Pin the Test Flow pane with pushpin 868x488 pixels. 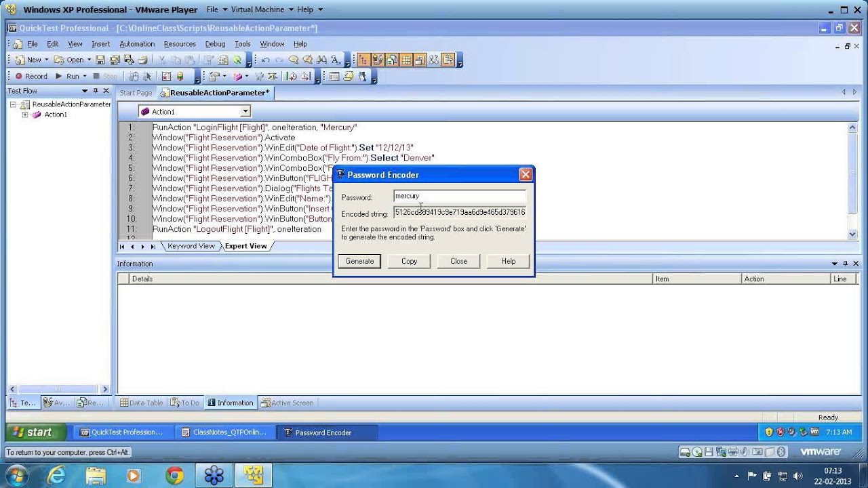(x=96, y=91)
